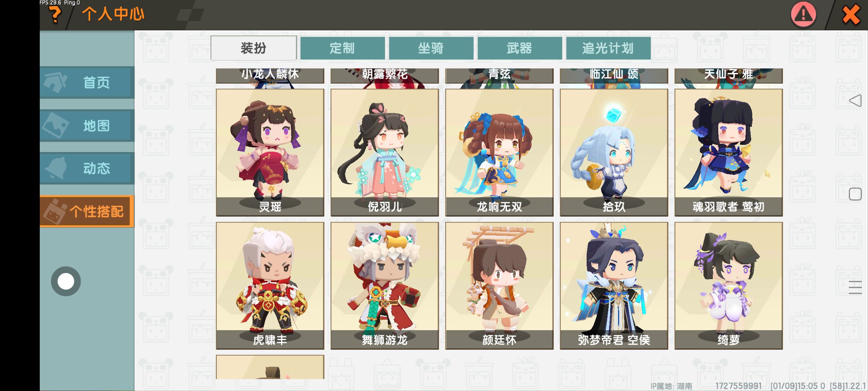Tap the Android back triangle icon
The width and height of the screenshot is (868, 391).
(x=855, y=101)
